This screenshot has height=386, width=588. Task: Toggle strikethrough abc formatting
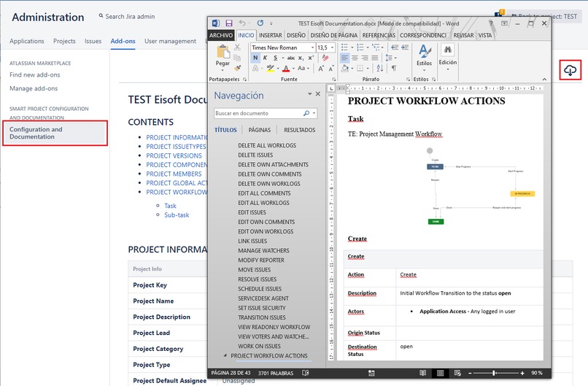pos(290,58)
